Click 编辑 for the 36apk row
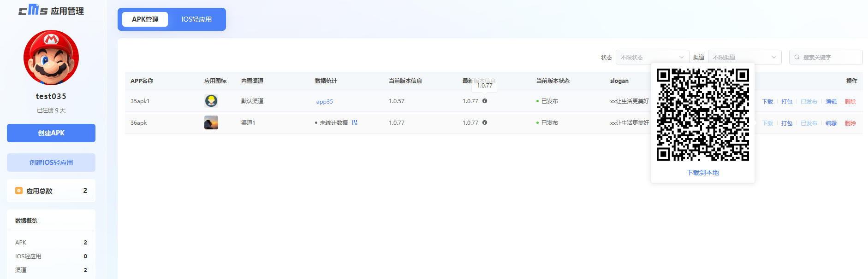Screen dimensions: 868x279 pos(831,123)
